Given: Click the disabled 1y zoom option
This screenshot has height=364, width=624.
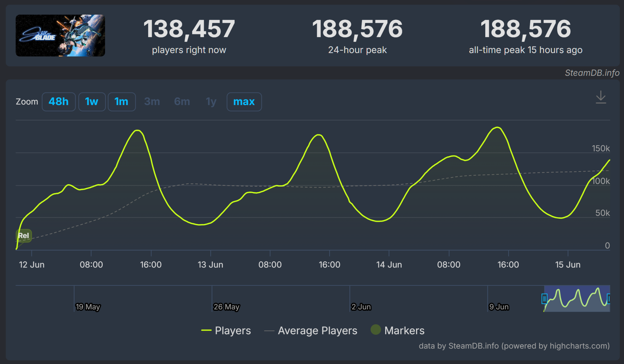Looking at the screenshot, I should 211,102.
